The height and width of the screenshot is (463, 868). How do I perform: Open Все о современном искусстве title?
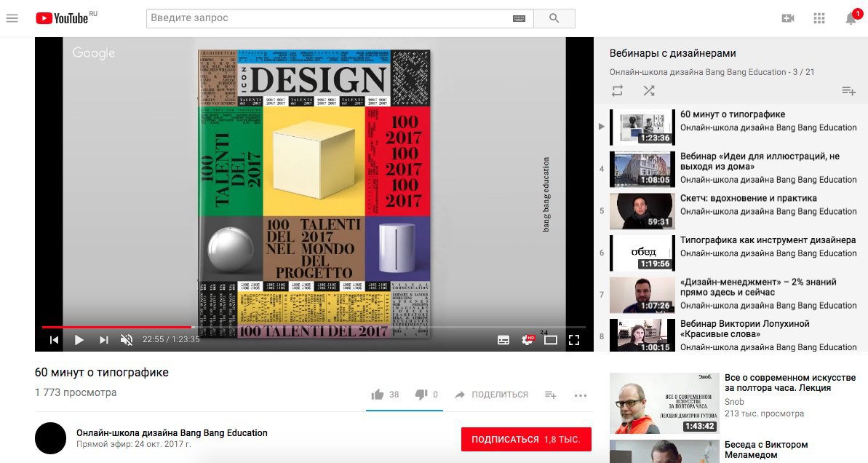tap(790, 383)
